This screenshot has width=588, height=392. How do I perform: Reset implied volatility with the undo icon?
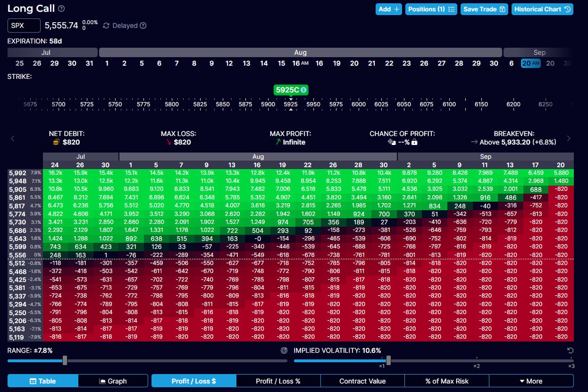tap(570, 350)
